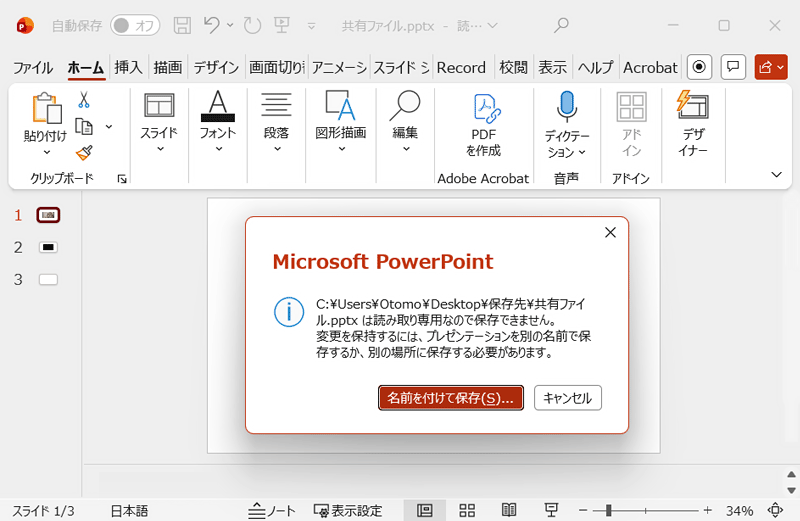Open the デザイン tab
Image resolution: width=800 pixels, height=521 pixels.
(x=216, y=67)
